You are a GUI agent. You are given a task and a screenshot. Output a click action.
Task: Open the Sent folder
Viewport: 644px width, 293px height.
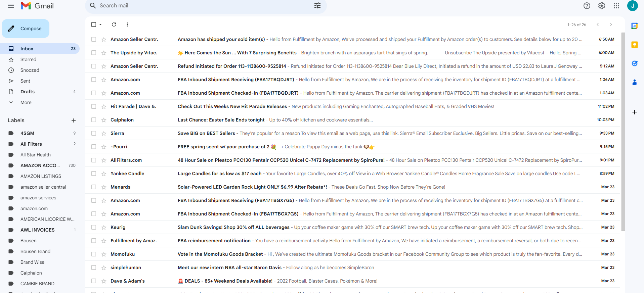coord(40,81)
